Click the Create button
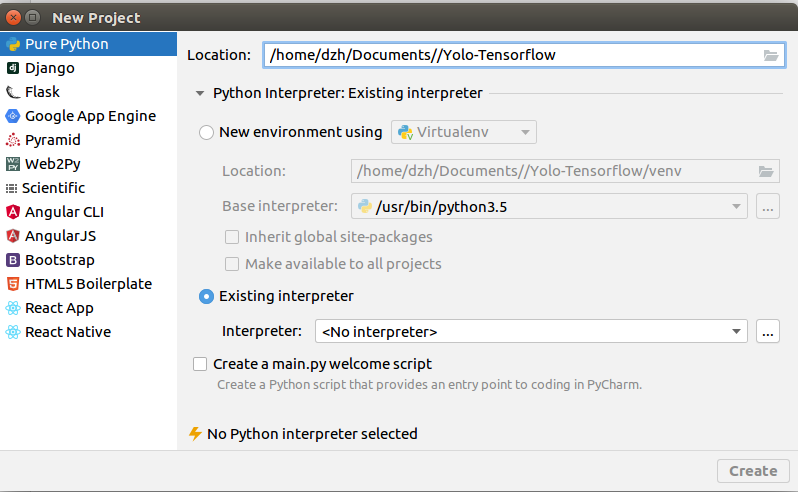Viewport: 798px width, 492px height. 753,471
